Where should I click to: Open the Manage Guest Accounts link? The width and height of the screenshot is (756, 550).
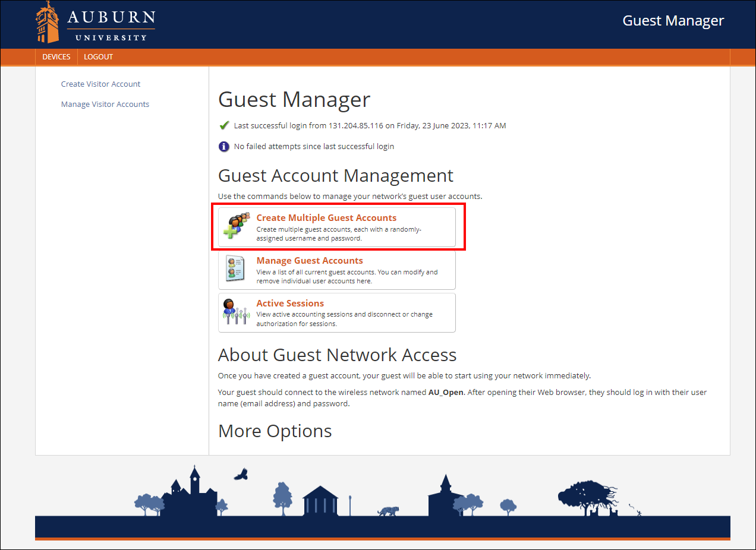point(310,261)
